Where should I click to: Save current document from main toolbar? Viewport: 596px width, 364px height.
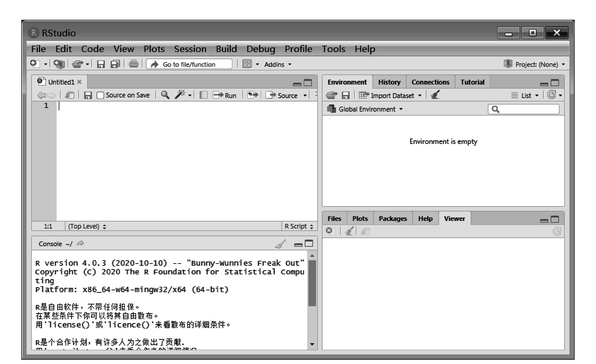(x=101, y=64)
